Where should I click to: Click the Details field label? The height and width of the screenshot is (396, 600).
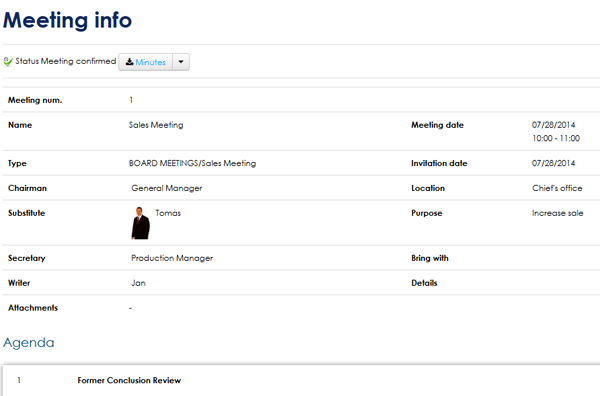(424, 283)
